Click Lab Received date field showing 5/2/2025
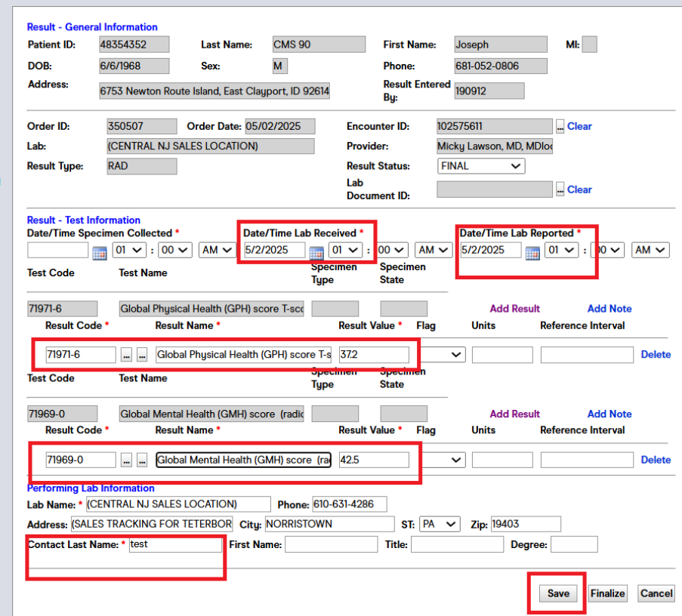Viewport: 682px width, 616px height. (x=274, y=250)
